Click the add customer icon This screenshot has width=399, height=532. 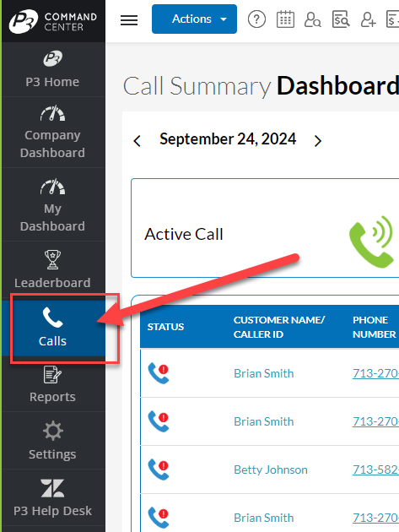tap(368, 19)
